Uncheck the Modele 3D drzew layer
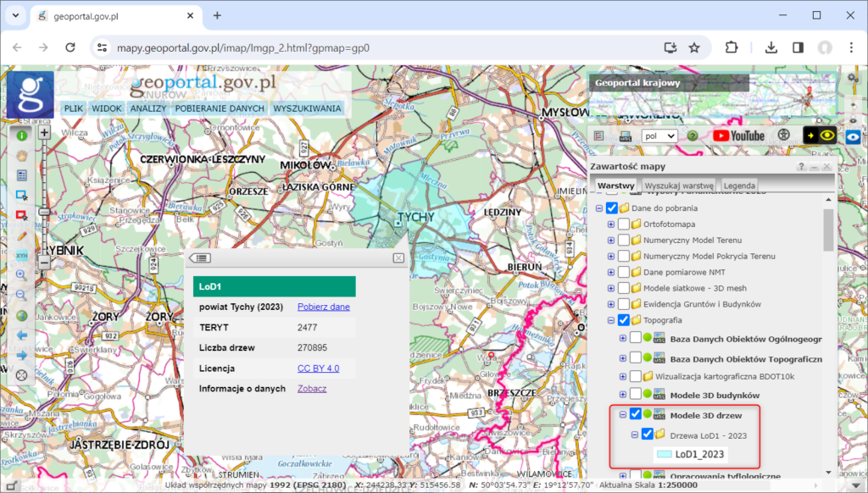The height and width of the screenshot is (493, 868). coord(636,415)
